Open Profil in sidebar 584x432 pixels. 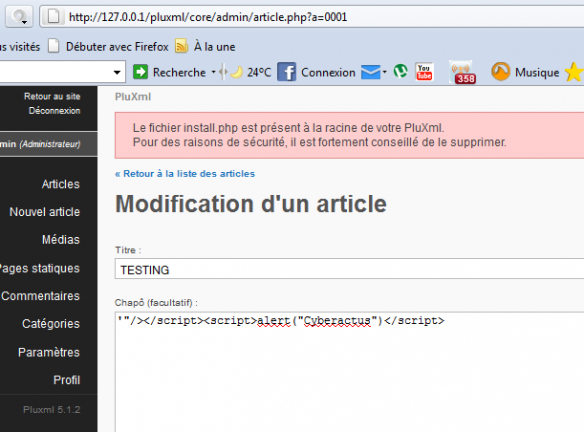(x=67, y=380)
